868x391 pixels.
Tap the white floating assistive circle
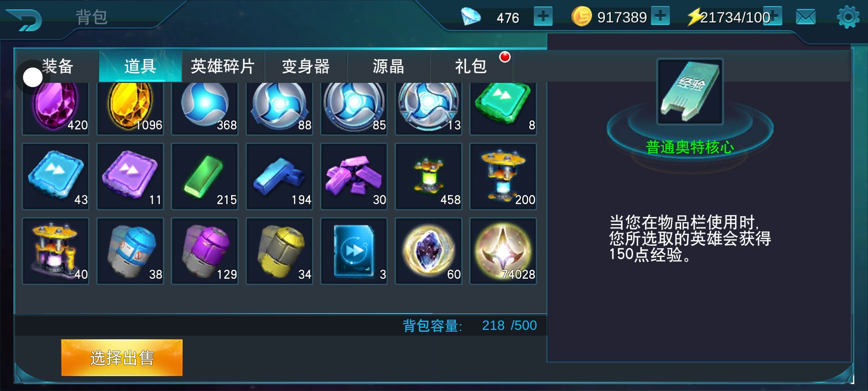point(33,77)
